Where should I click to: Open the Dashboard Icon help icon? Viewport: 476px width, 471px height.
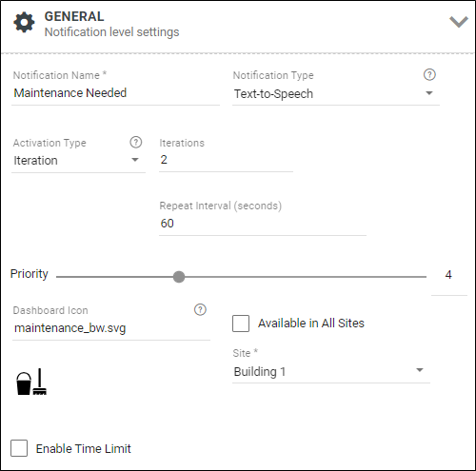(x=200, y=310)
